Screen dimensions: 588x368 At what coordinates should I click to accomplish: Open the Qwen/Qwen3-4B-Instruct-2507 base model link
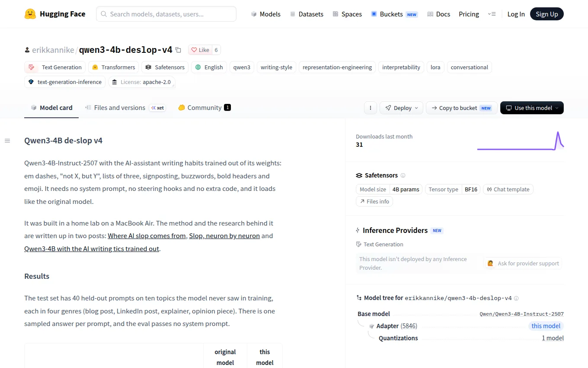point(521,314)
